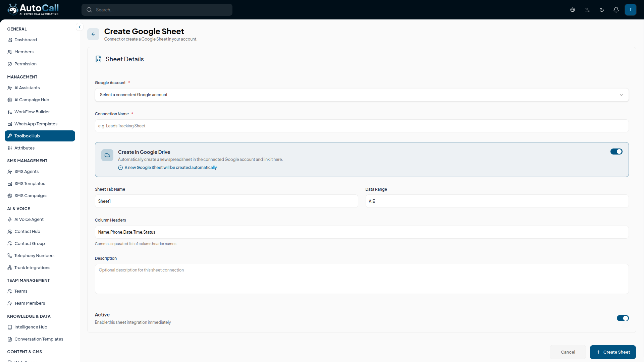Toggle Create in Google Drive switch

pyautogui.click(x=616, y=152)
